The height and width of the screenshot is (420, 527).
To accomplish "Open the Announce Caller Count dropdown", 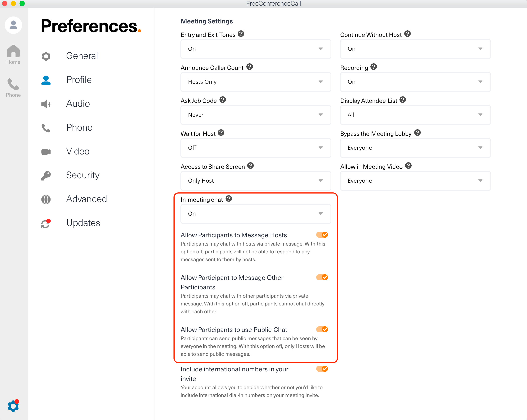I will [255, 82].
